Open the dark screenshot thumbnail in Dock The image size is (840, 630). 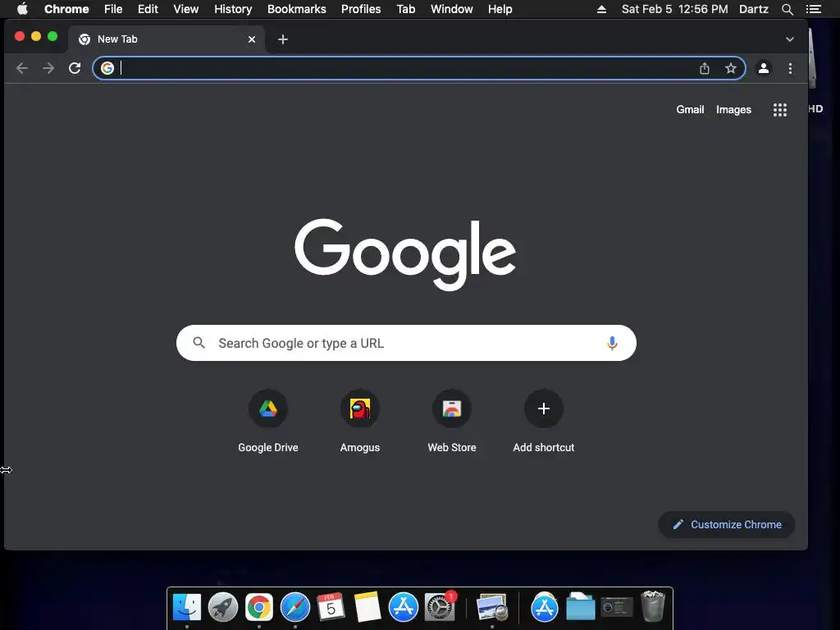[617, 608]
